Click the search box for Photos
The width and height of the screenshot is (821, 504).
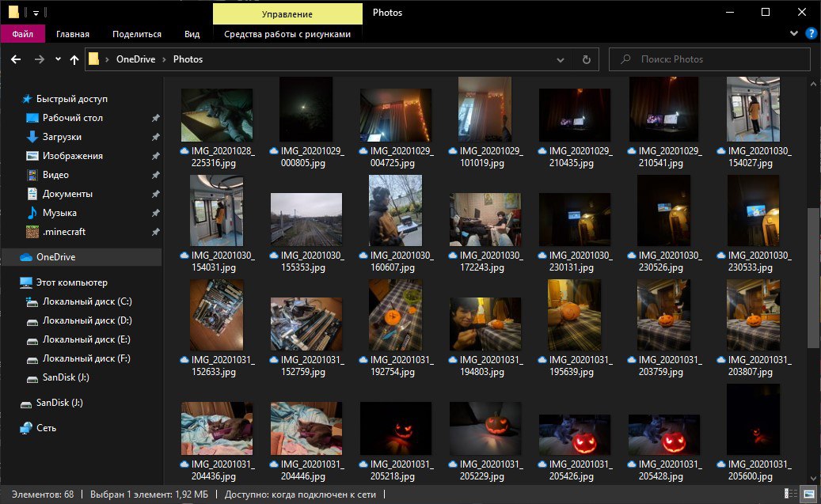pos(709,59)
